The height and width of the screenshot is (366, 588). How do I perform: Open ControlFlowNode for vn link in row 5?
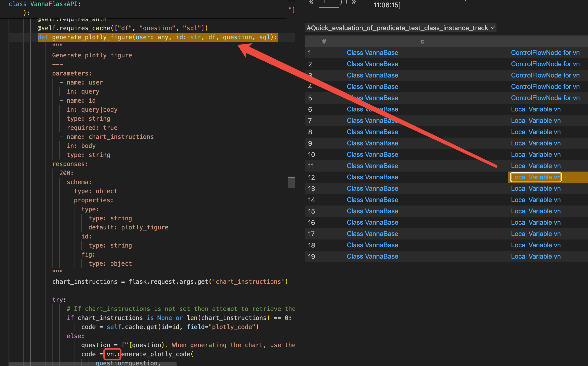[x=545, y=98]
